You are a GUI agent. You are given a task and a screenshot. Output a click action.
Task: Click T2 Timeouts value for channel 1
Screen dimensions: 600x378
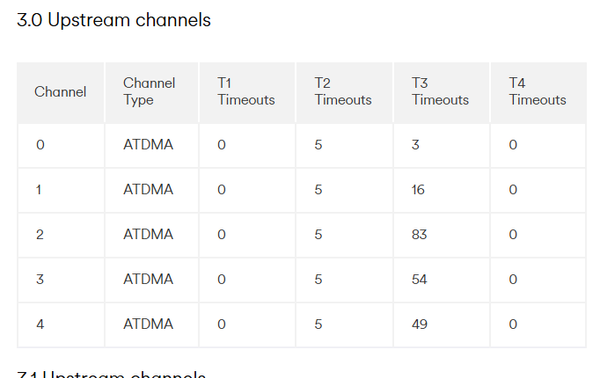[318, 189]
